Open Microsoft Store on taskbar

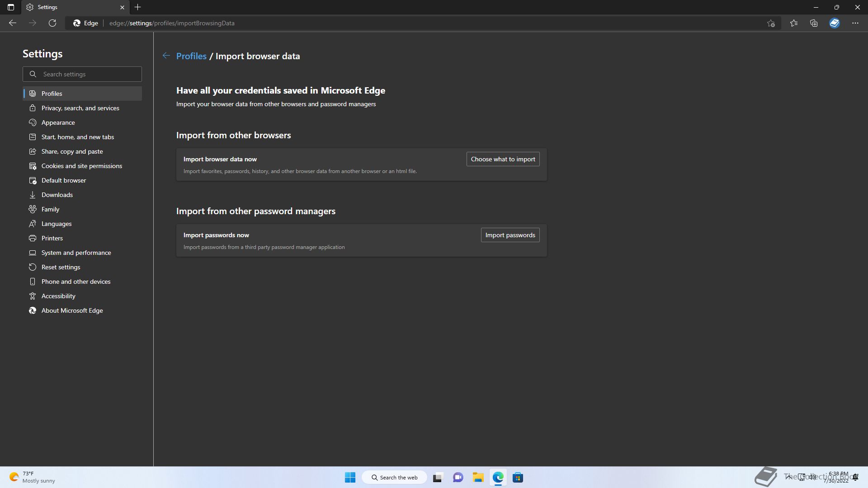[x=518, y=477]
